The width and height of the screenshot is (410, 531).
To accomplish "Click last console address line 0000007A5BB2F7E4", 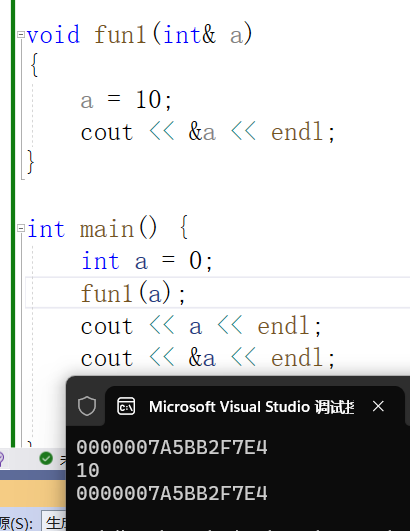I will click(x=172, y=493).
